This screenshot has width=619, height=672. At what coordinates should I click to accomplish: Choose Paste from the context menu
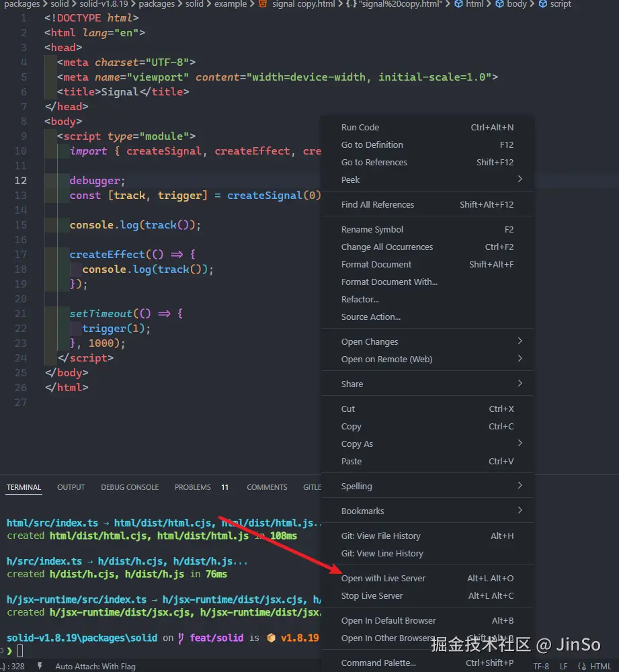point(427,462)
